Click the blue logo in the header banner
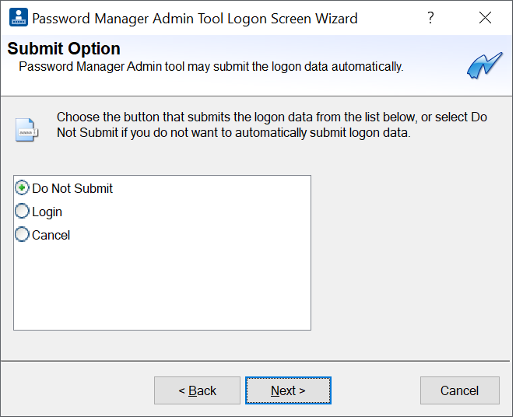 pos(484,65)
